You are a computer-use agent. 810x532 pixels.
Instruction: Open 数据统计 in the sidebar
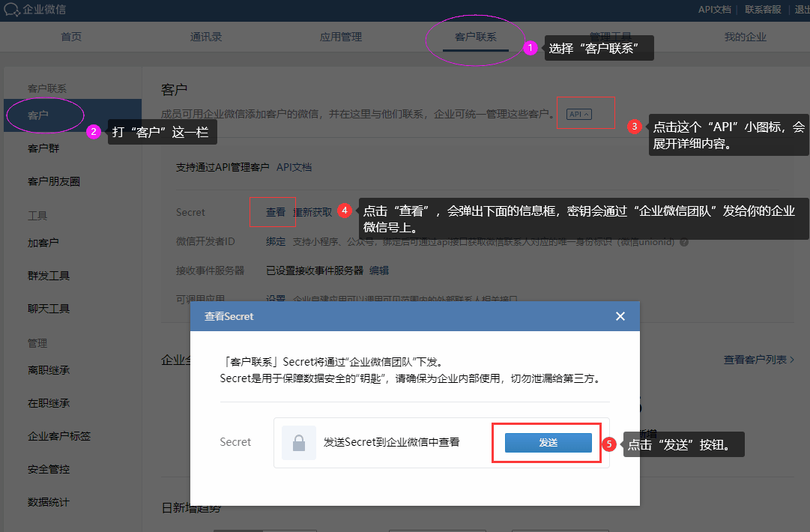(49, 502)
